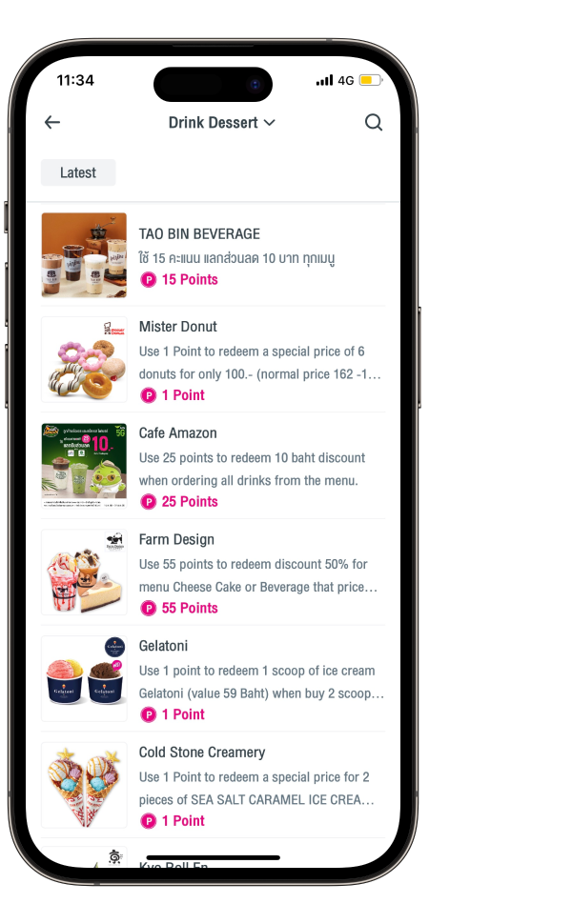Open the Mister Donut offer title
This screenshot has height=924, width=572.
tap(178, 327)
